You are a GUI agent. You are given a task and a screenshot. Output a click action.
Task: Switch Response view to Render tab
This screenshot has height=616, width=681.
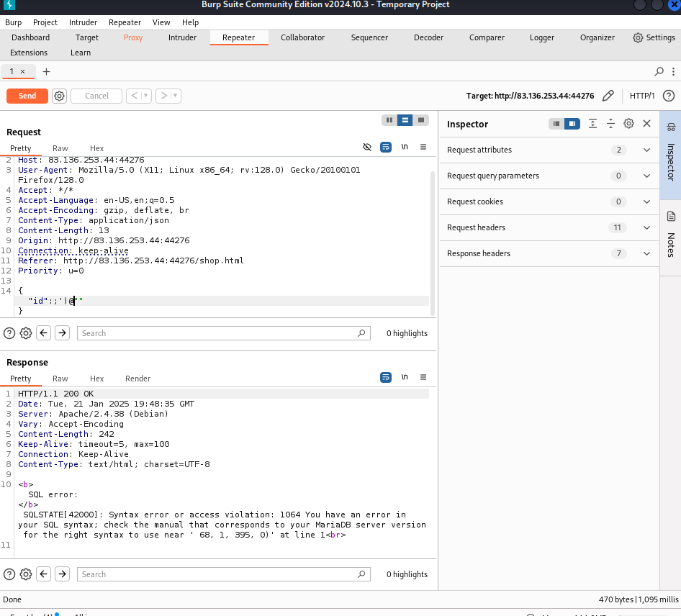137,379
